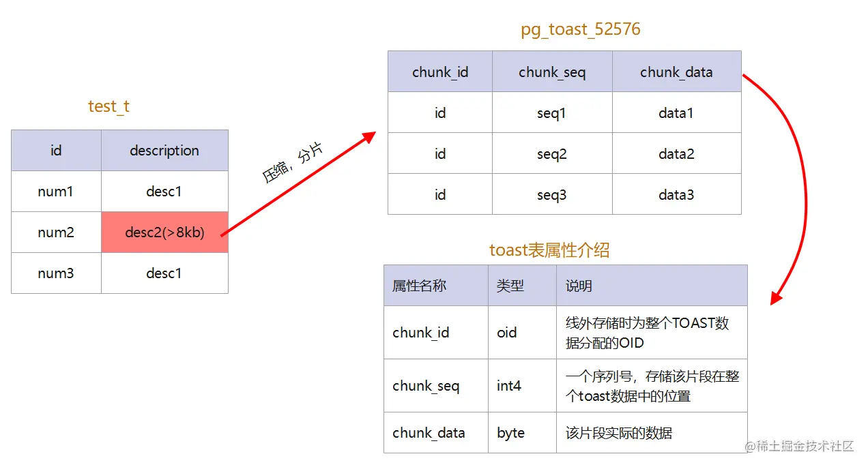Click the toast表属性介绍 heading
868x467 pixels.
(549, 250)
